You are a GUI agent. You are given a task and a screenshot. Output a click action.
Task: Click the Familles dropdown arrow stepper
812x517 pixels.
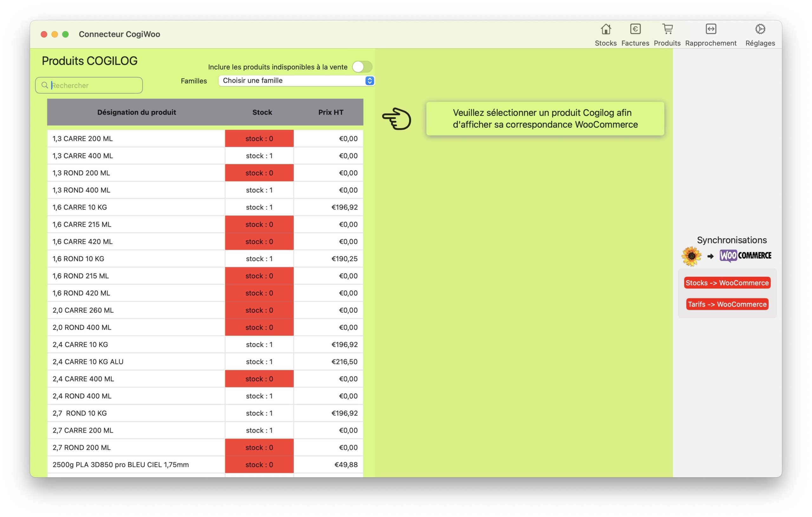coord(370,81)
